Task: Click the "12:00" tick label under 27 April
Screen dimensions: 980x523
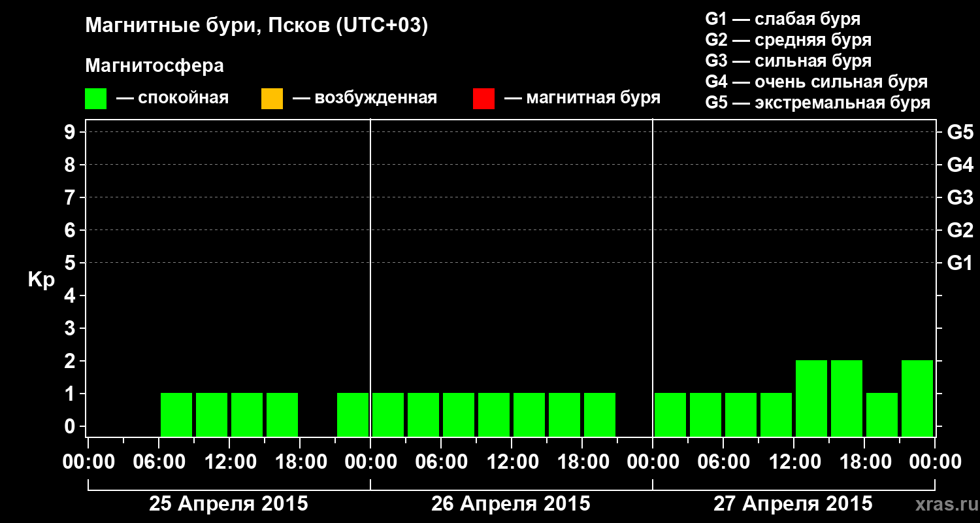Action: click(x=794, y=462)
